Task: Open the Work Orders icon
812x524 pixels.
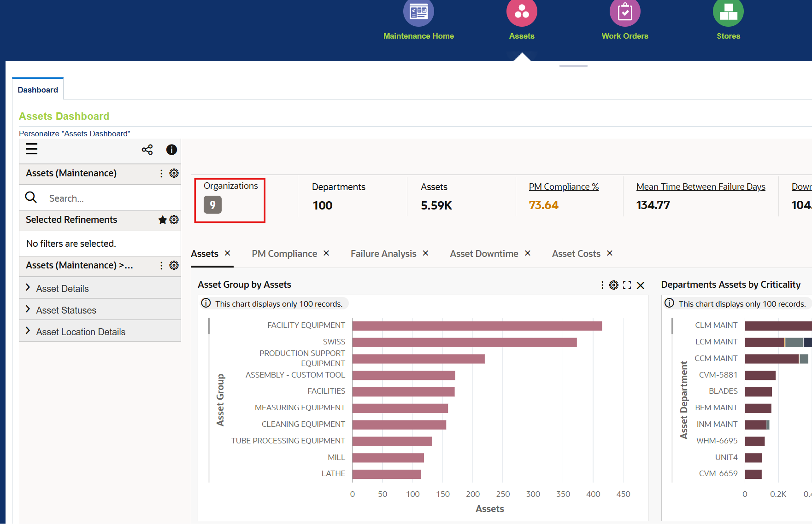Action: 625,12
